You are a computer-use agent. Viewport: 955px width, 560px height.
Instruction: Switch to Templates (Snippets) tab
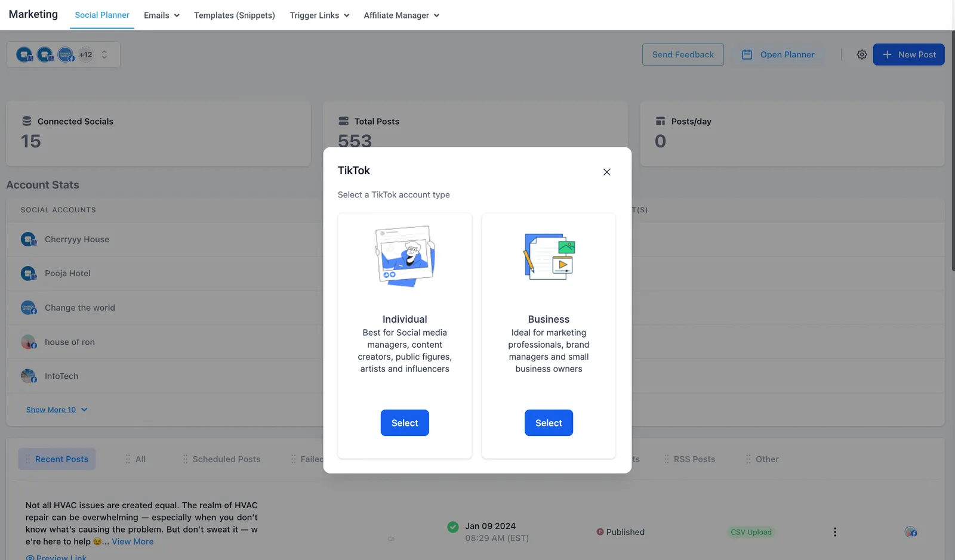(235, 16)
